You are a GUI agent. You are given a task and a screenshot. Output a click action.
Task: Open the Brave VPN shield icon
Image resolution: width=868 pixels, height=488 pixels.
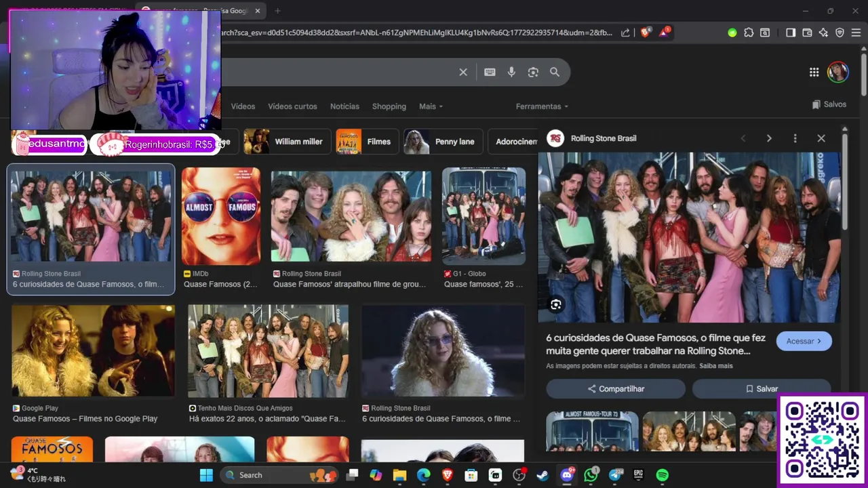pos(840,33)
